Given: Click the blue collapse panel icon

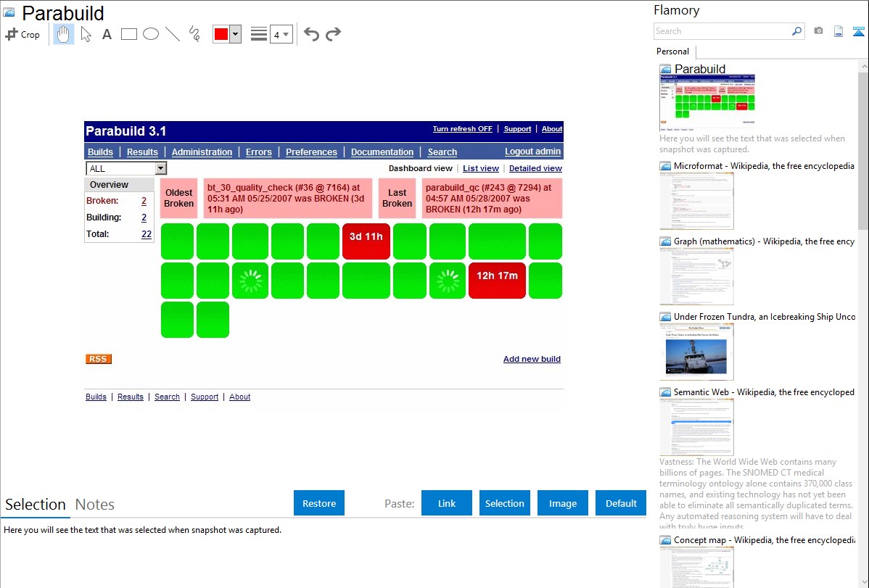Looking at the screenshot, I should coord(858,31).
